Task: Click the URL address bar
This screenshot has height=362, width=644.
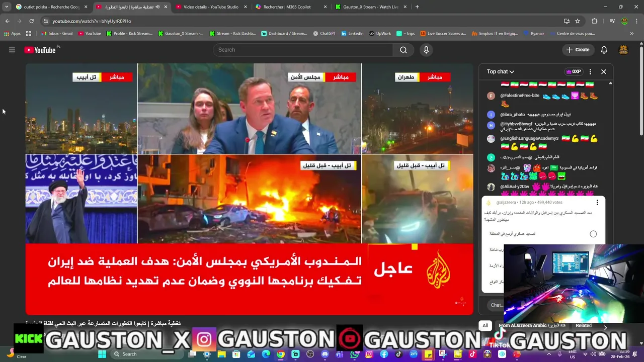Action: (302, 21)
